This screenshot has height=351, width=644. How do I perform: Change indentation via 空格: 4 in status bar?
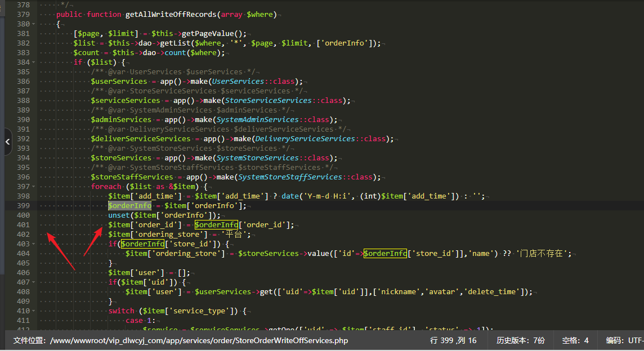pyautogui.click(x=575, y=340)
